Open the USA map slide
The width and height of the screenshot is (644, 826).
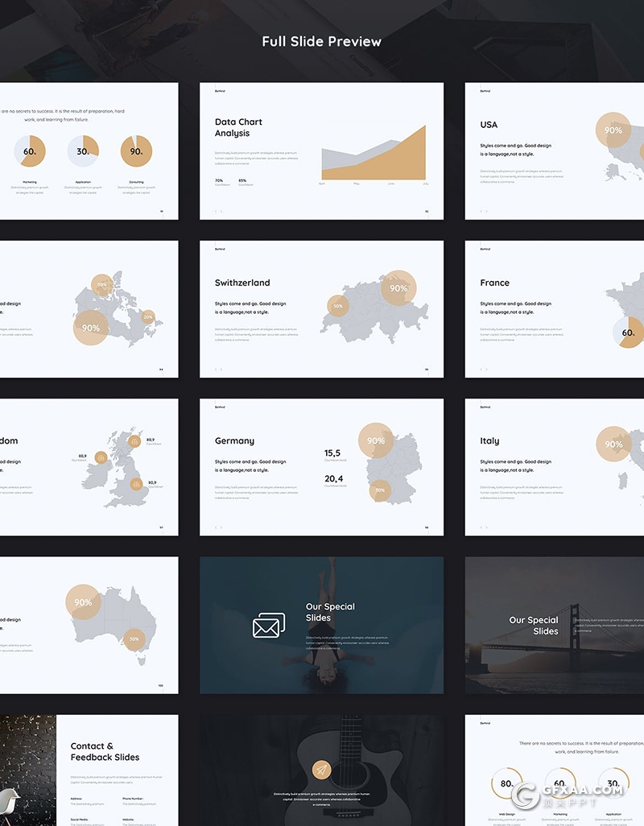pos(554,151)
